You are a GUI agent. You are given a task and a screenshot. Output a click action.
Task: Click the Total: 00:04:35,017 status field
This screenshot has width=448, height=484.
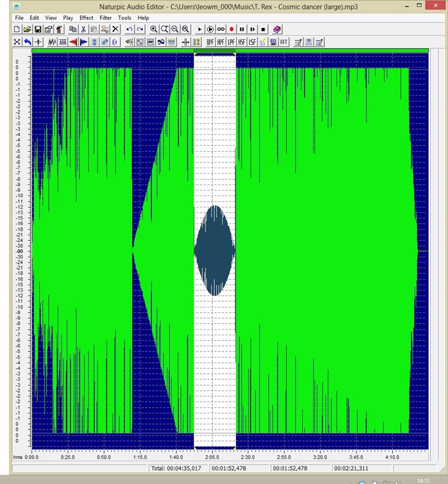pyautogui.click(x=178, y=468)
